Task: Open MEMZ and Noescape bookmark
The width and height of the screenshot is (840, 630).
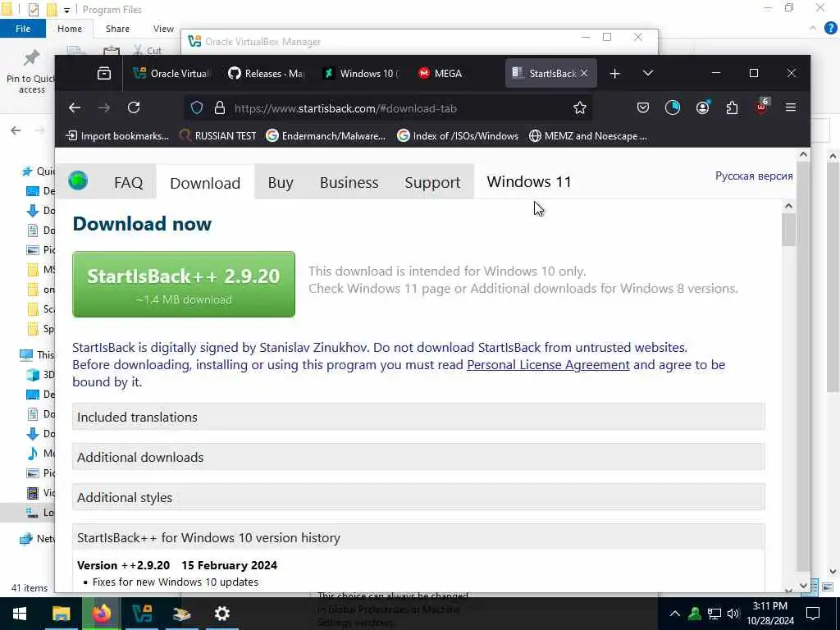Action: pyautogui.click(x=587, y=136)
